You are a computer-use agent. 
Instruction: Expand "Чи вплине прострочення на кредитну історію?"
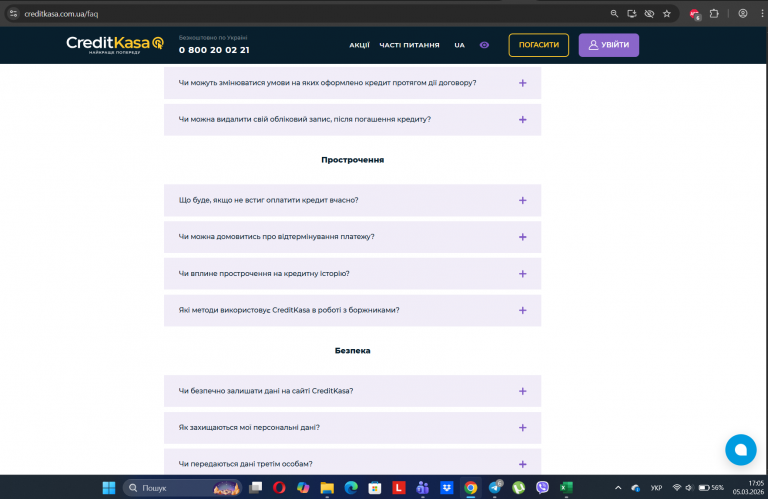coord(352,274)
